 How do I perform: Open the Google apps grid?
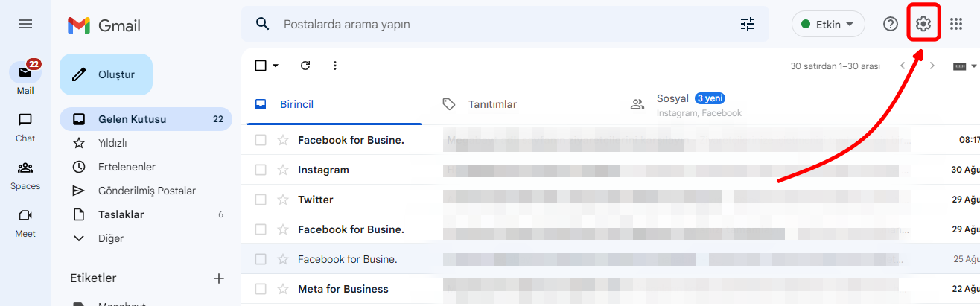(x=956, y=24)
